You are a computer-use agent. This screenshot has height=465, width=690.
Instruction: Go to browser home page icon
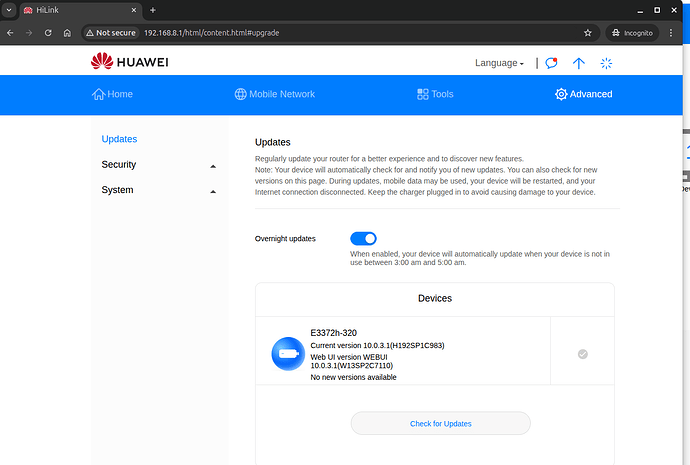[67, 32]
